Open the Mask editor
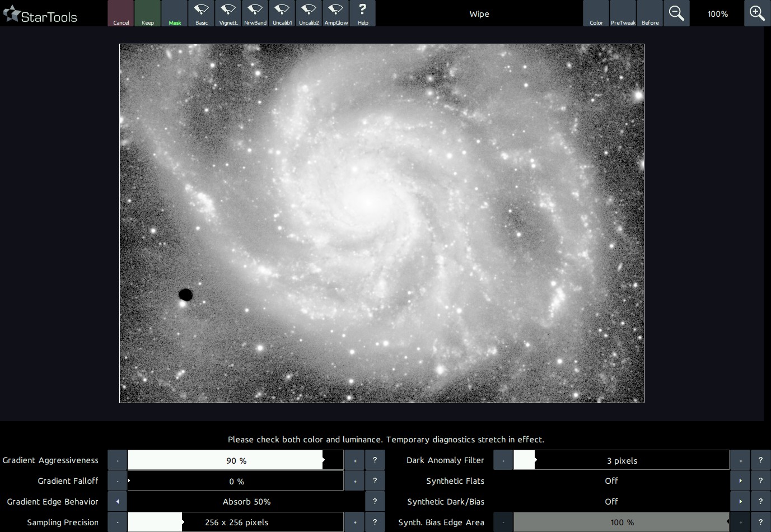The height and width of the screenshot is (532, 771). click(x=175, y=13)
